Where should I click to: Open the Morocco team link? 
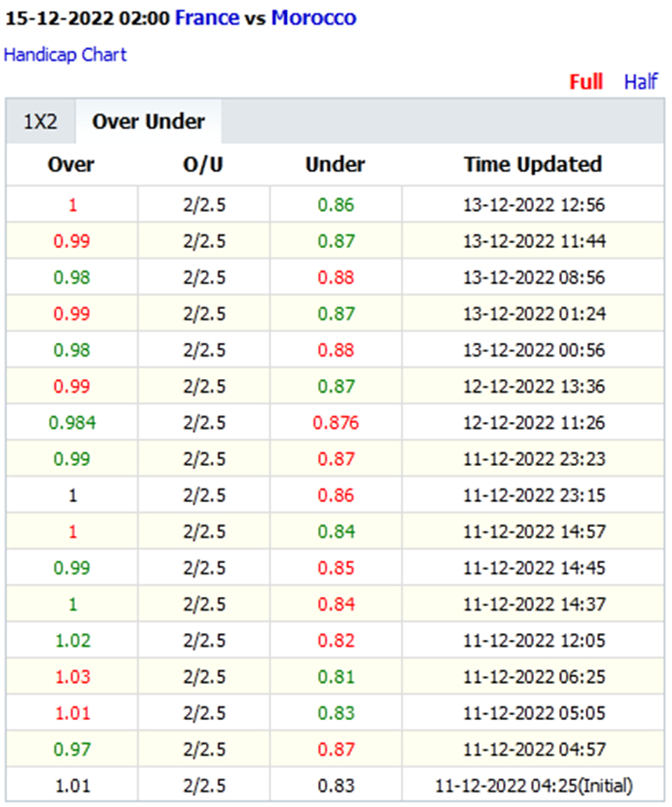314,18
